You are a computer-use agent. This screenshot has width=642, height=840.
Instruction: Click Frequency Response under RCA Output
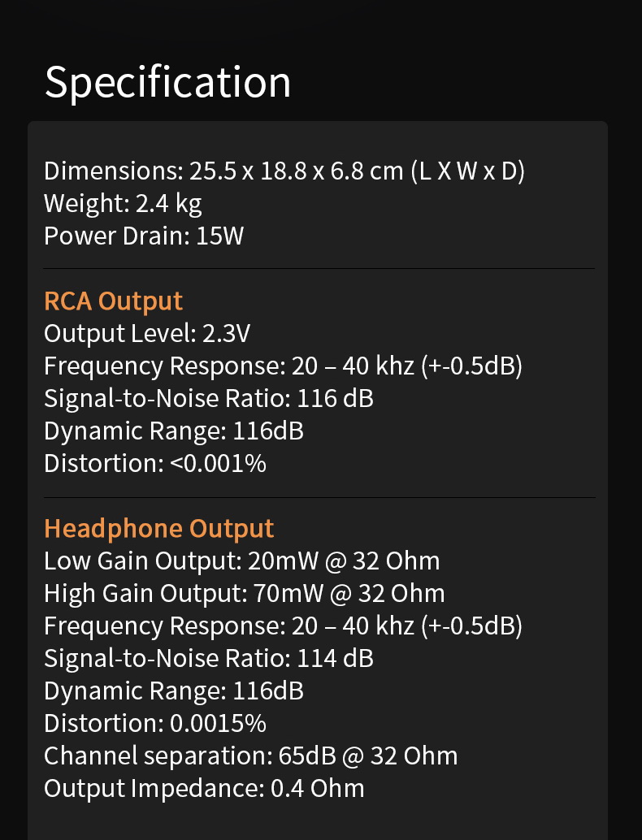283,366
